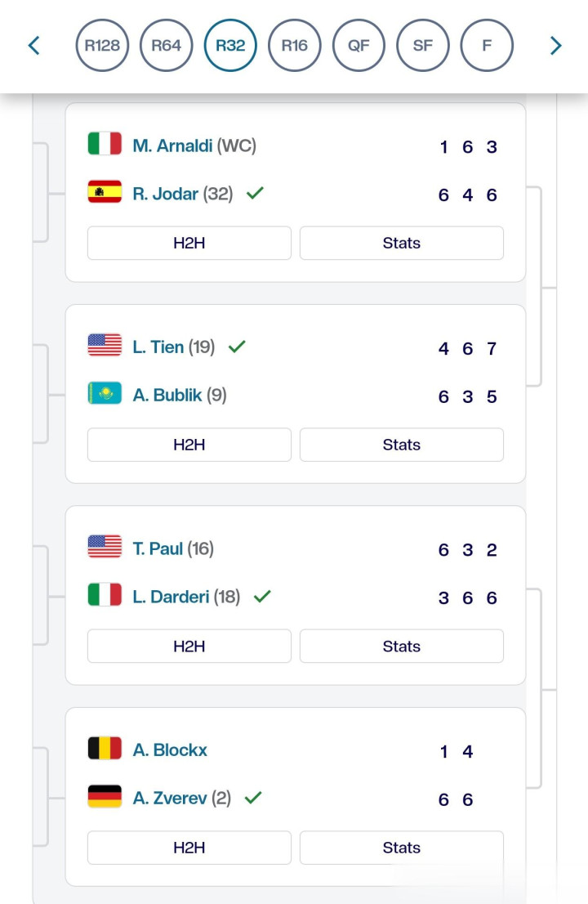Click the right chevron arrow for next round
The width and height of the screenshot is (588, 904).
click(556, 46)
